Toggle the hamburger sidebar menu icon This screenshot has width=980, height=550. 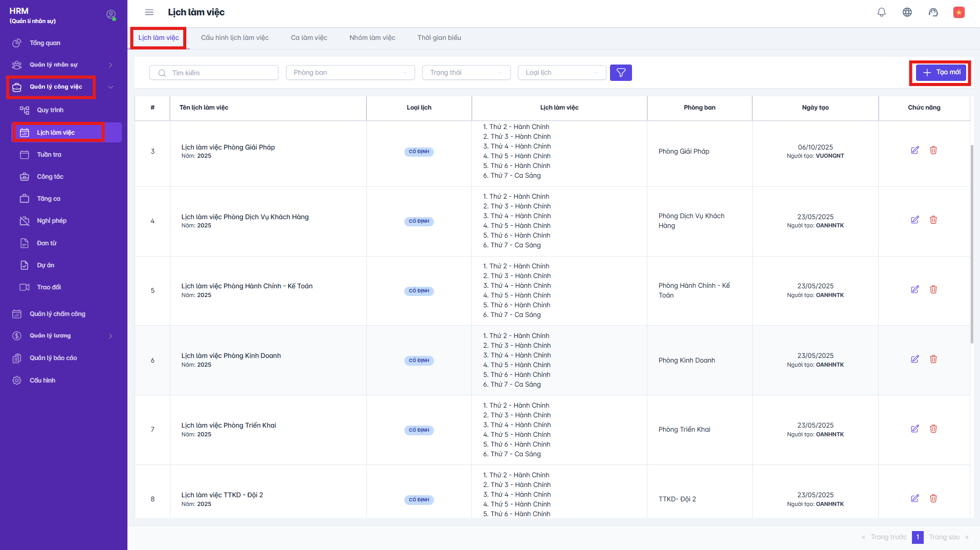[x=149, y=12]
